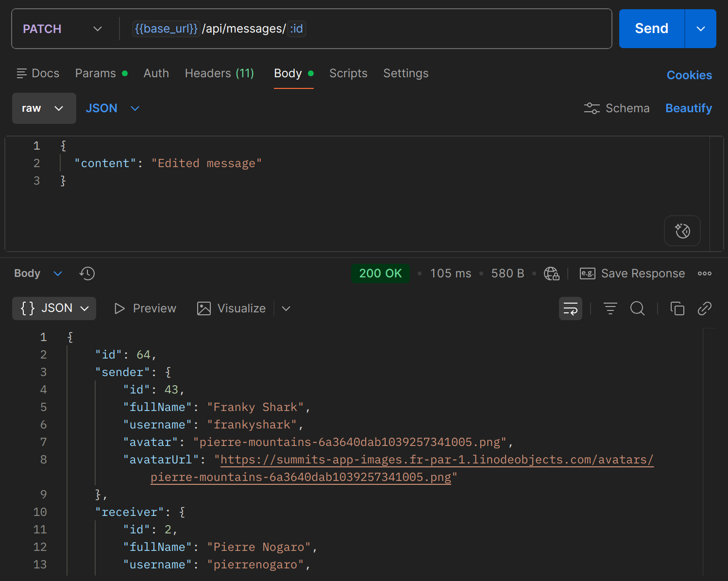Open the Visualize view
The width and height of the screenshot is (728, 581).
231,308
